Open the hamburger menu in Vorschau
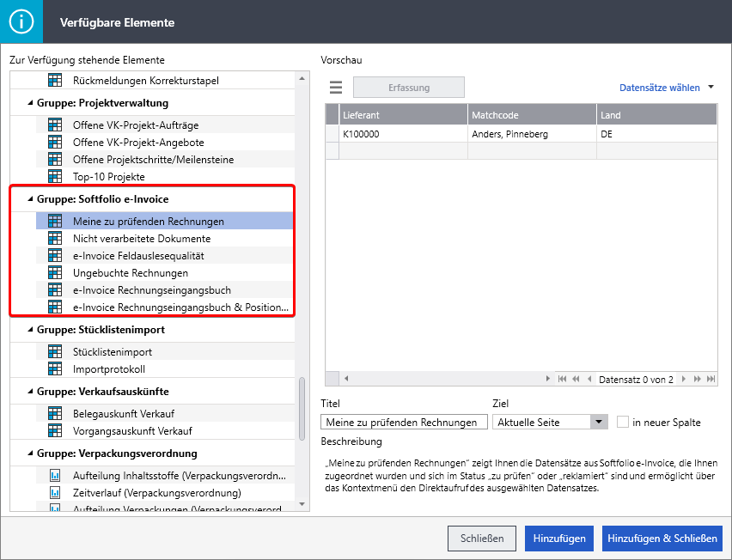Viewport: 732px width, 560px height. (336, 88)
